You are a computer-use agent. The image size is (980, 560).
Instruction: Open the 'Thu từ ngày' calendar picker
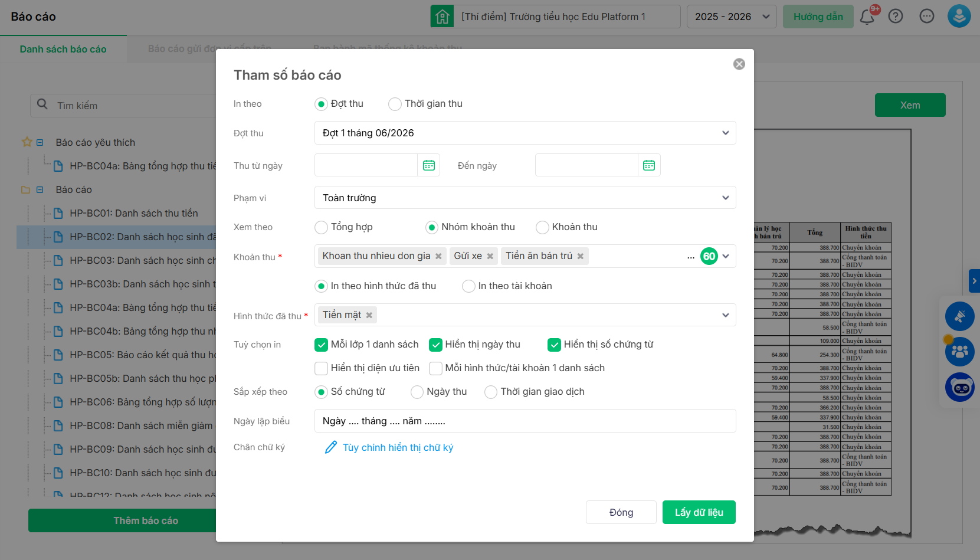coord(428,166)
